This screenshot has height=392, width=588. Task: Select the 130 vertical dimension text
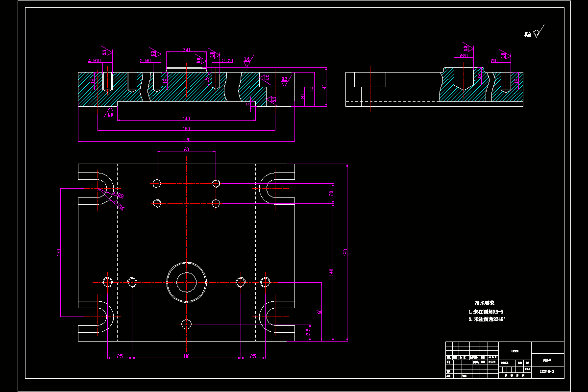click(x=58, y=253)
